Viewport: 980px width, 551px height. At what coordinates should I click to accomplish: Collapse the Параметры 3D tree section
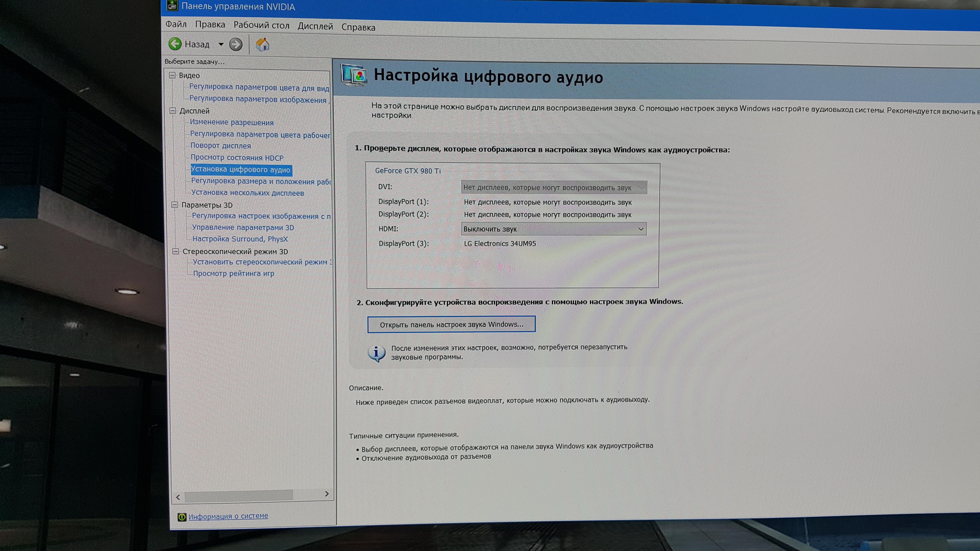point(175,205)
